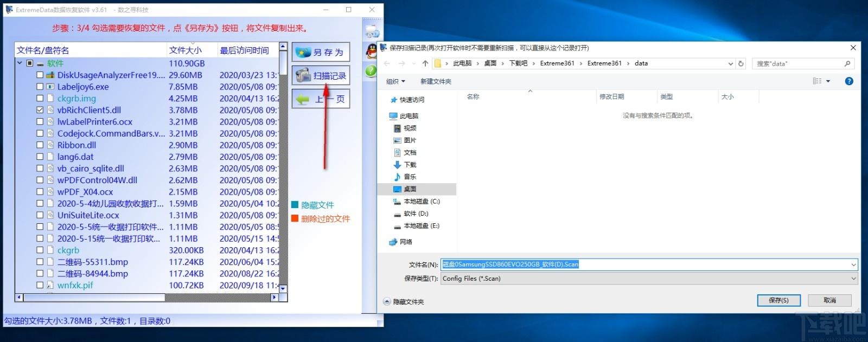Click file list scroll down arrow
This screenshot has height=342, width=868.
(283, 289)
